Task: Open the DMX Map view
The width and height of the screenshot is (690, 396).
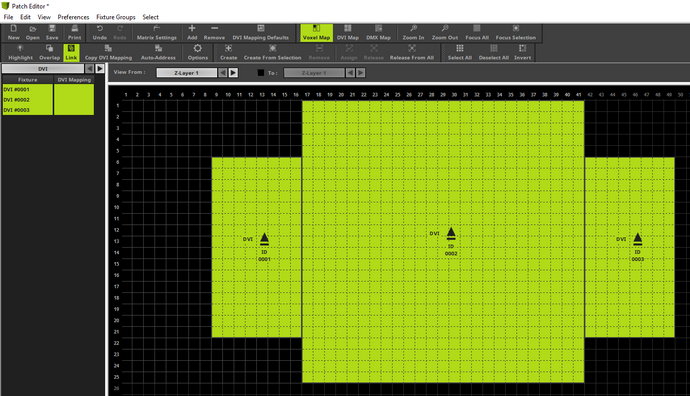Action: pos(378,33)
